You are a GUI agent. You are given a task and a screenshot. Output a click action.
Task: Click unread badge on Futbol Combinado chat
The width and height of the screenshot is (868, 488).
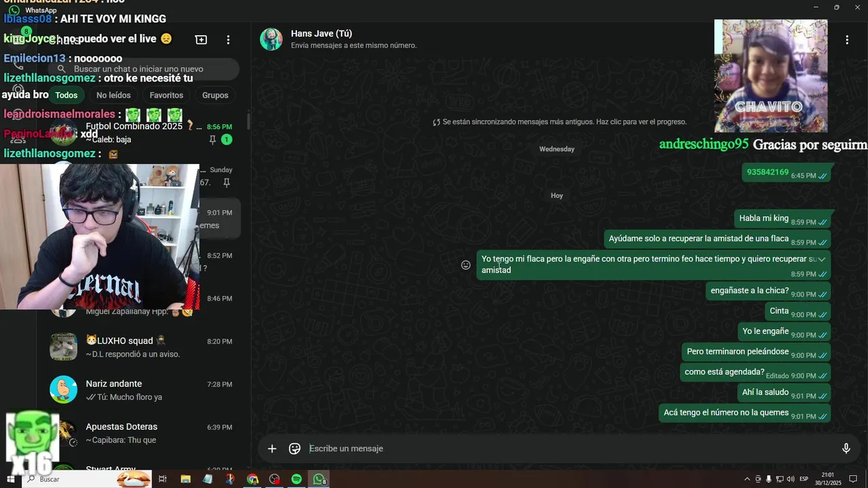click(x=226, y=140)
